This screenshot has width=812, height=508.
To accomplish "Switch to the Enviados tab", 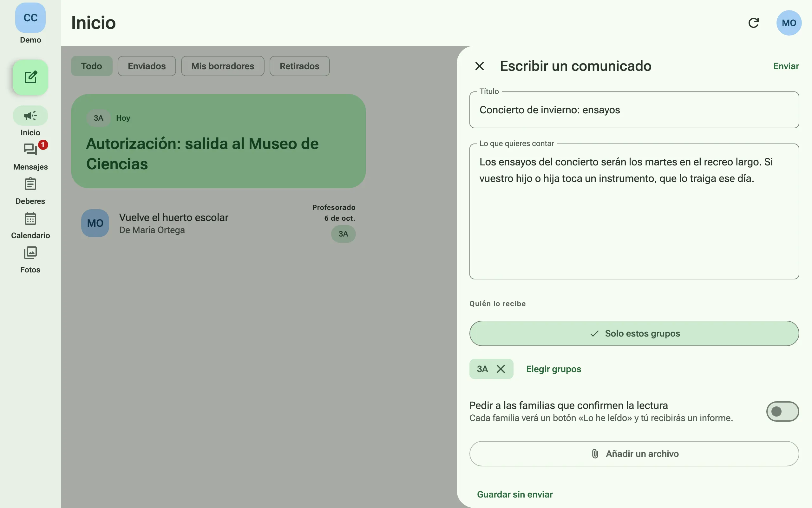I will (147, 66).
